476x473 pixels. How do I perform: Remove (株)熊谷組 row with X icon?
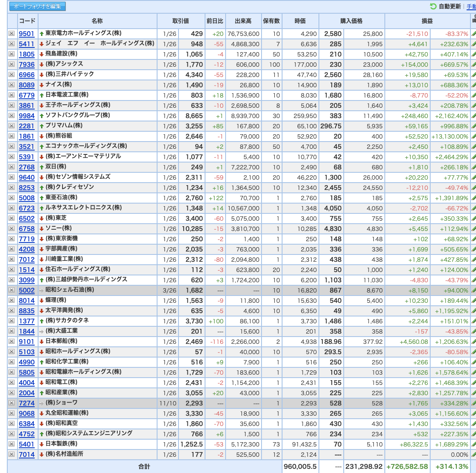tap(12, 136)
